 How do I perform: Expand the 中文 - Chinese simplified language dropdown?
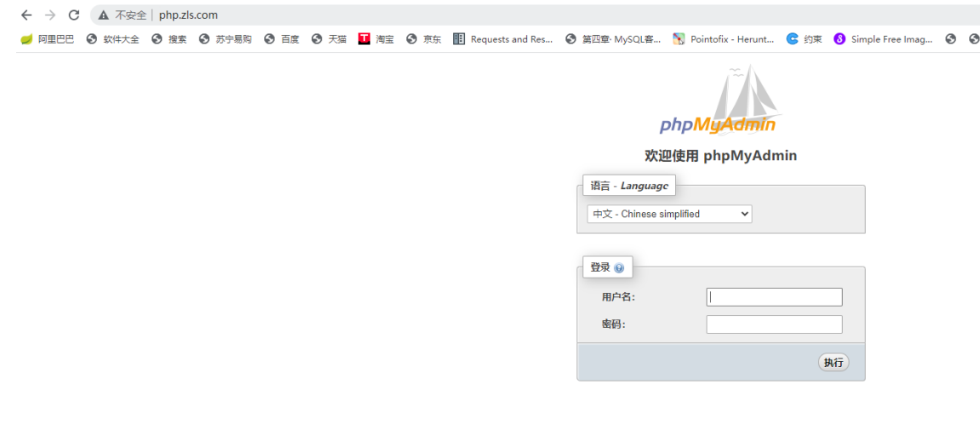click(x=669, y=214)
